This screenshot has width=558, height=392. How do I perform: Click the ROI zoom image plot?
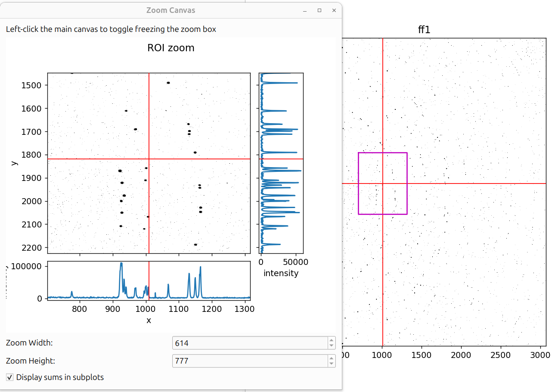149,163
